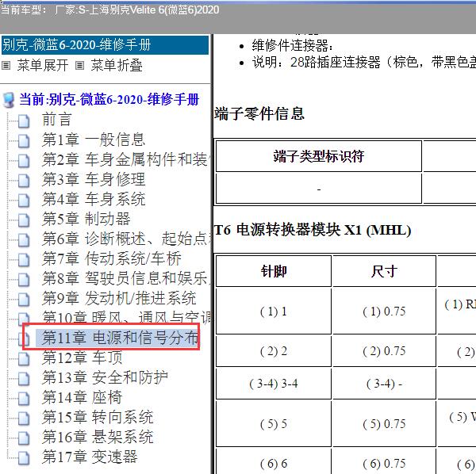Click the 当前车型 vehicle model title text
This screenshot has height=474, width=476.
[109, 10]
